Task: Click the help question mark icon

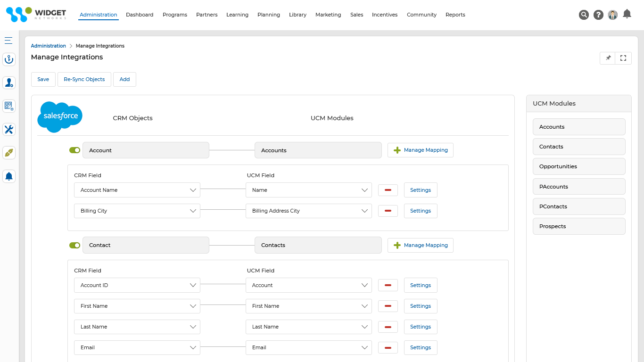Action: 598,15
